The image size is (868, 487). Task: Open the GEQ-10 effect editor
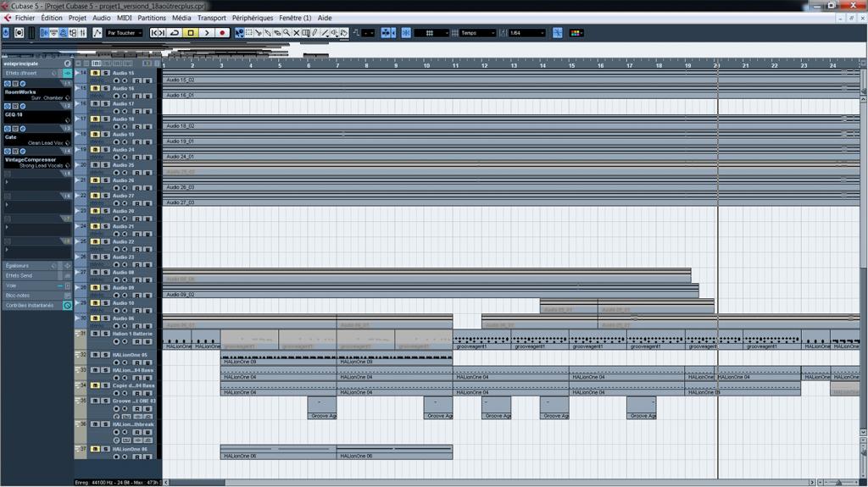[23, 106]
